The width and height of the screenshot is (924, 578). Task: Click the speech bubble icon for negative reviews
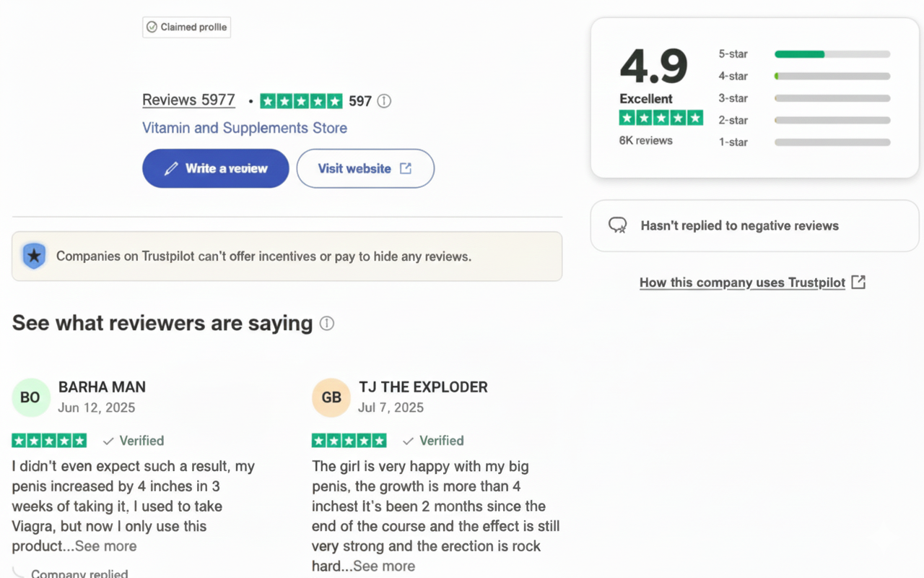tap(617, 225)
